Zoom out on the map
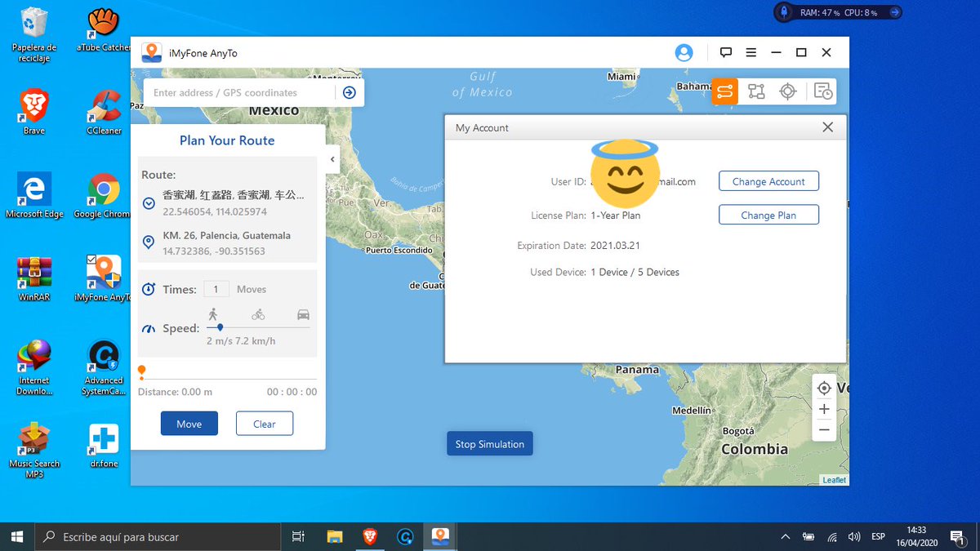Image resolution: width=980 pixels, height=551 pixels. point(824,429)
